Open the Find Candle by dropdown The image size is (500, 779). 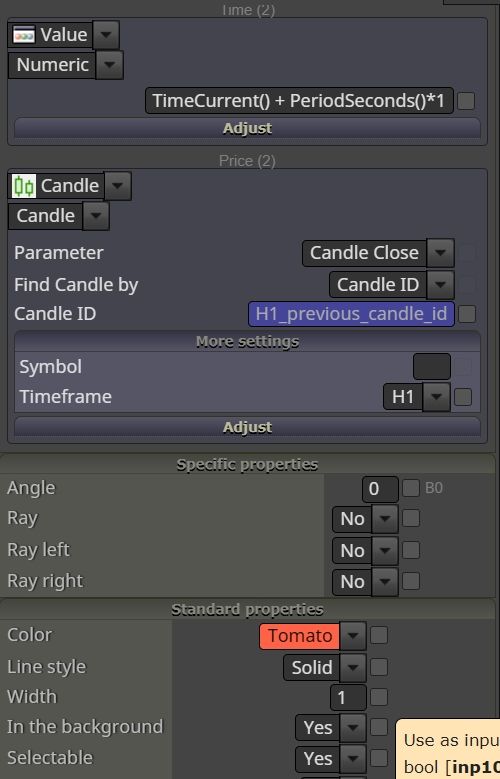440,285
